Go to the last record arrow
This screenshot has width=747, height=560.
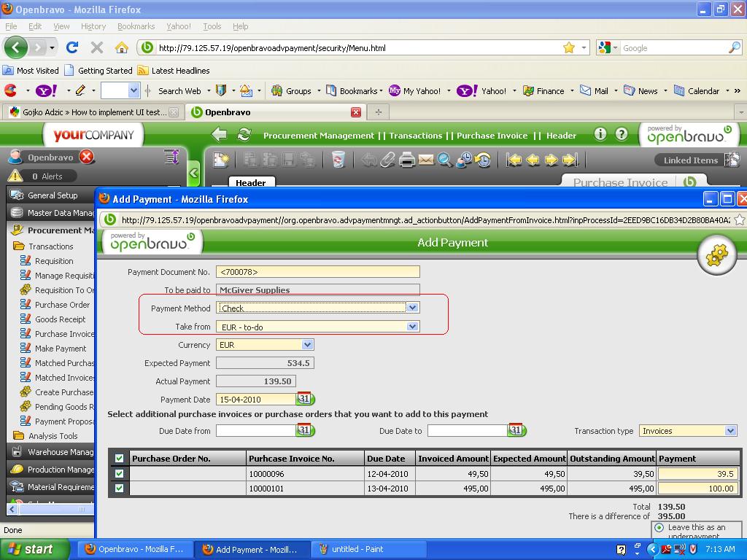click(570, 160)
